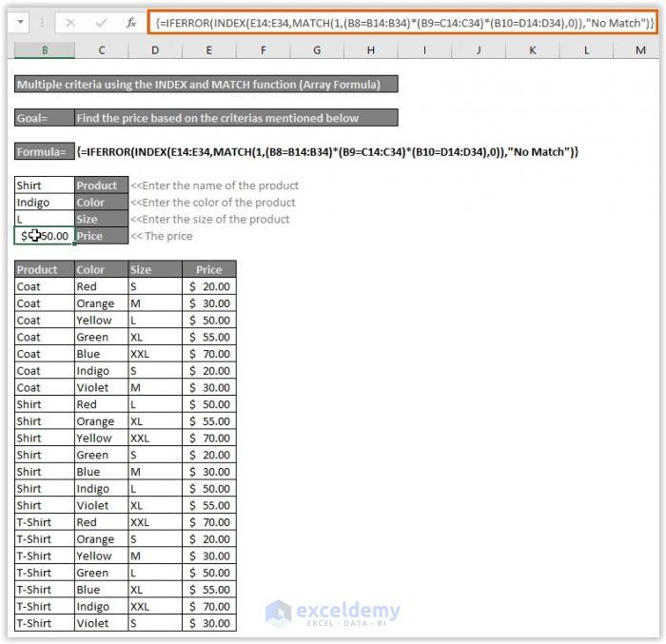Image resolution: width=666 pixels, height=644 pixels.
Task: Select the $20.00 price of T-Shirt Orange
Action: point(209,538)
